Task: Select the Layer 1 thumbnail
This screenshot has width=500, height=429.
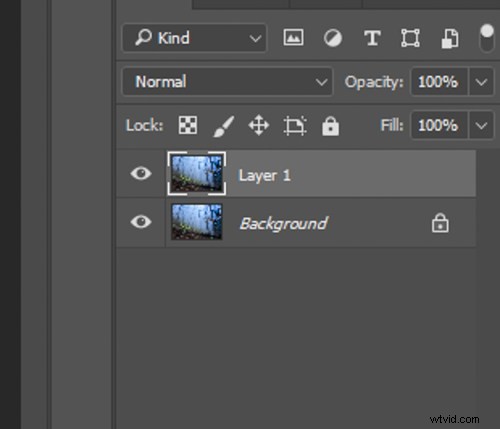Action: 197,173
